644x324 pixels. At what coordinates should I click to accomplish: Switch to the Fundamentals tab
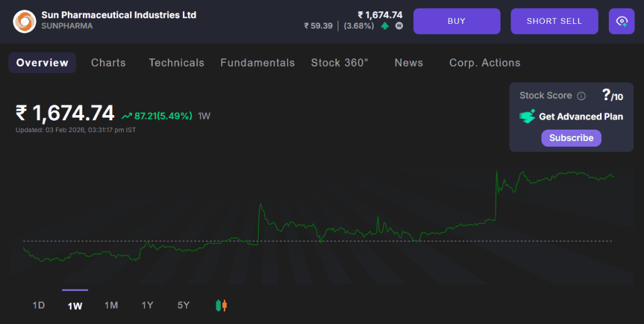point(257,63)
